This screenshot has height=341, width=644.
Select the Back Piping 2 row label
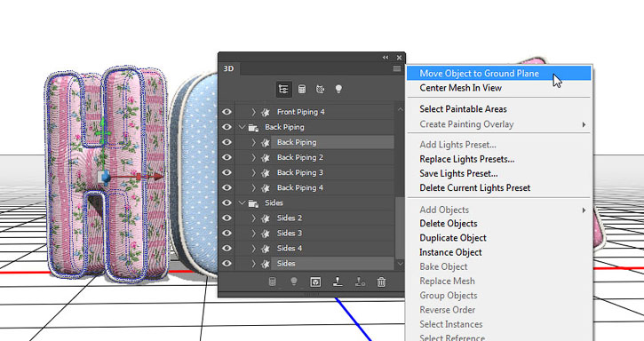pos(300,157)
